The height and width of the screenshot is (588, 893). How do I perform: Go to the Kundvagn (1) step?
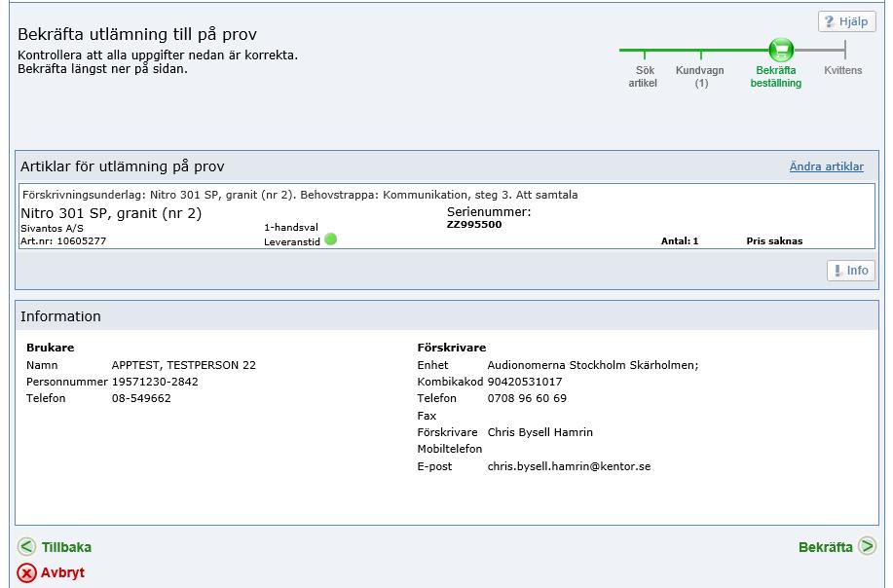click(x=700, y=76)
